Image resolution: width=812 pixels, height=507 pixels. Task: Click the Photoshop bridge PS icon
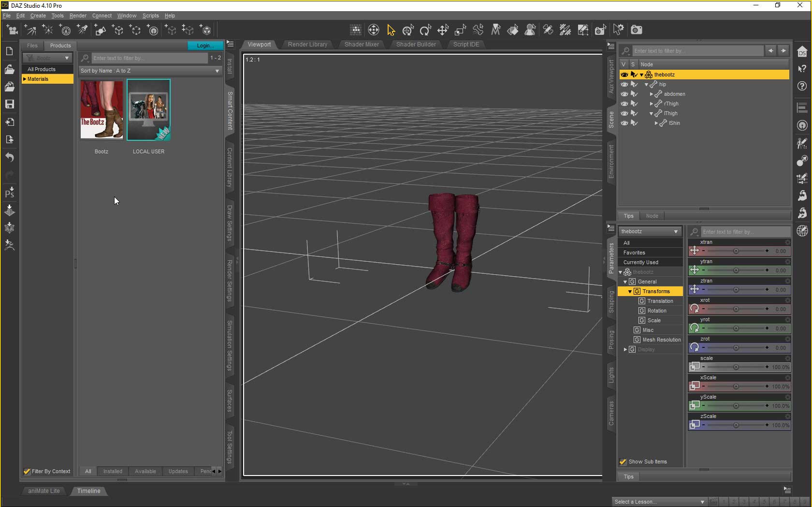coord(9,192)
